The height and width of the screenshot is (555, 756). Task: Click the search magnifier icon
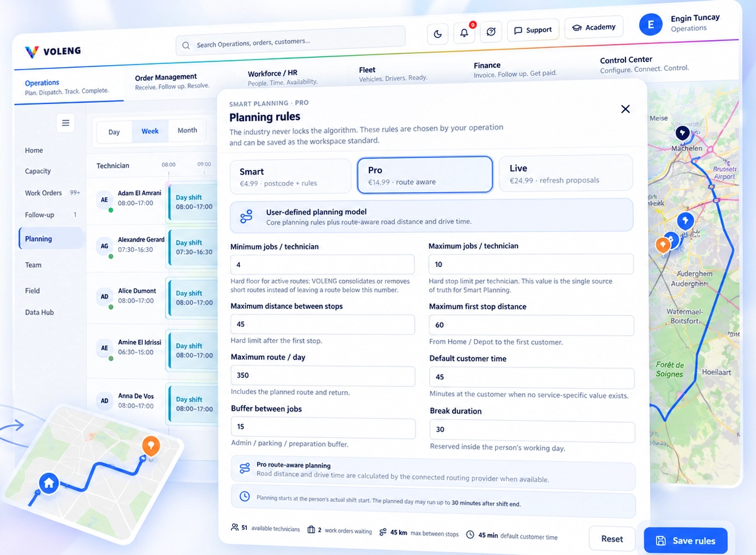click(x=186, y=45)
